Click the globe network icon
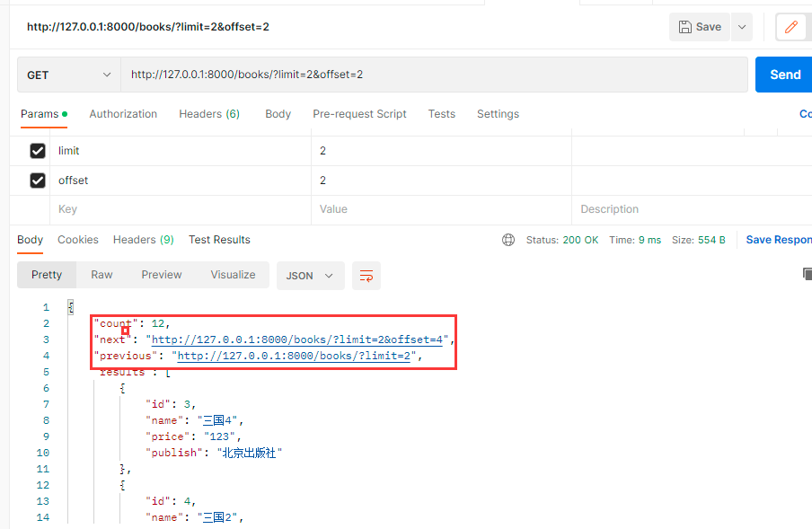Screen dimensions: 812x529 [508, 240]
